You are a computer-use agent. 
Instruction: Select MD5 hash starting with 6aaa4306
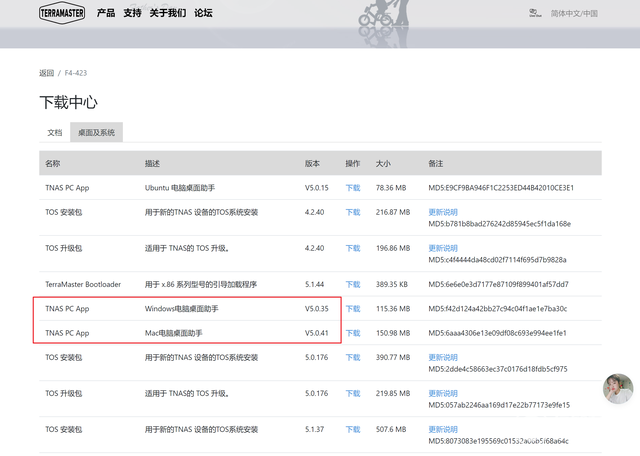click(x=497, y=333)
